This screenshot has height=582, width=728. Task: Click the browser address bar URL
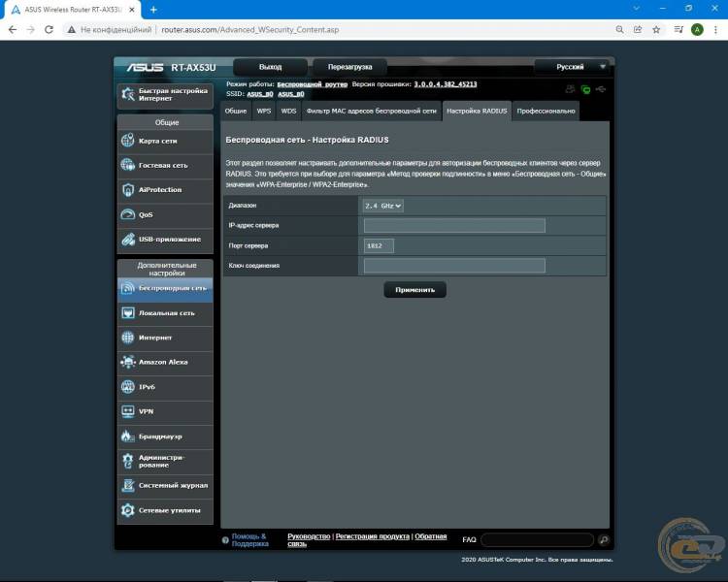click(x=249, y=30)
